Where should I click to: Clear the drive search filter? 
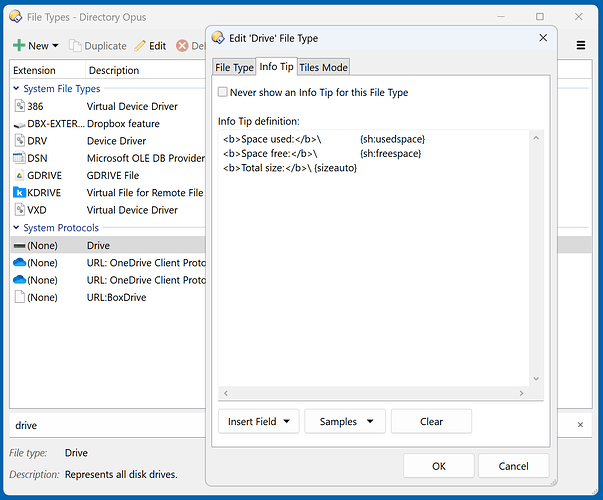point(580,425)
